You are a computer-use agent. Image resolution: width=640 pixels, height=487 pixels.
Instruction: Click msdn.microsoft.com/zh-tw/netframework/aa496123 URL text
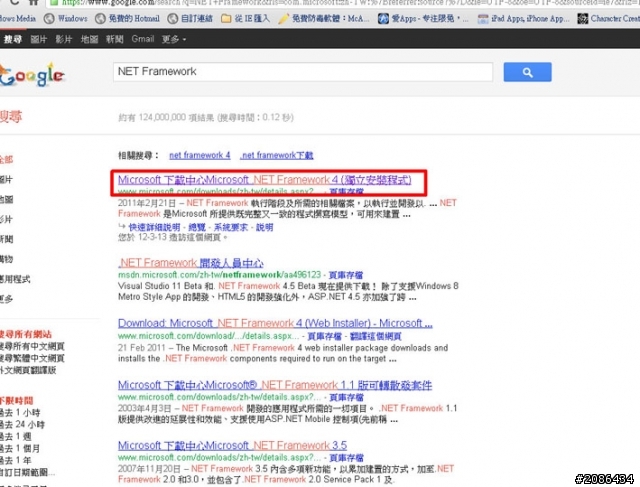pyautogui.click(x=220, y=275)
